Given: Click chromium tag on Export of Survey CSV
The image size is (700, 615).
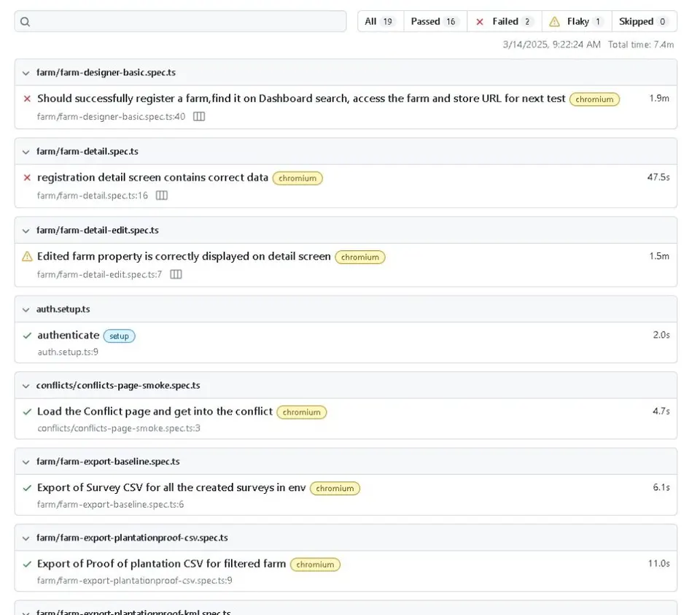Looking at the screenshot, I should [x=335, y=489].
